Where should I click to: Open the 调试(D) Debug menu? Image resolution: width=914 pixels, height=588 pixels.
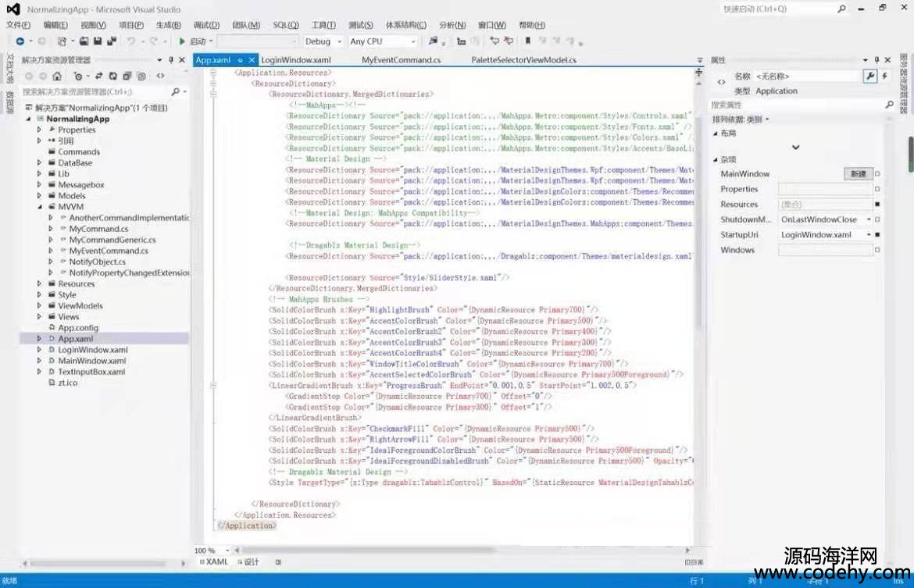pyautogui.click(x=205, y=25)
